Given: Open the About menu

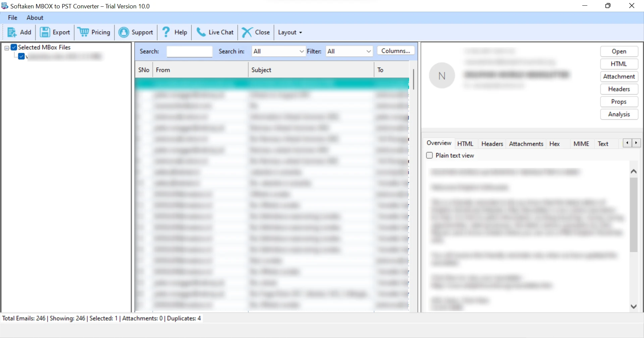Looking at the screenshot, I should coord(35,18).
